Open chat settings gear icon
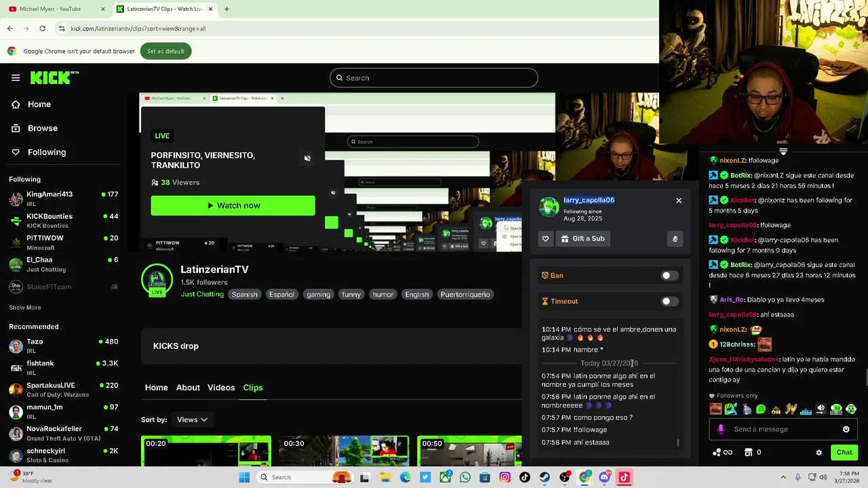The width and height of the screenshot is (868, 488). tap(818, 453)
